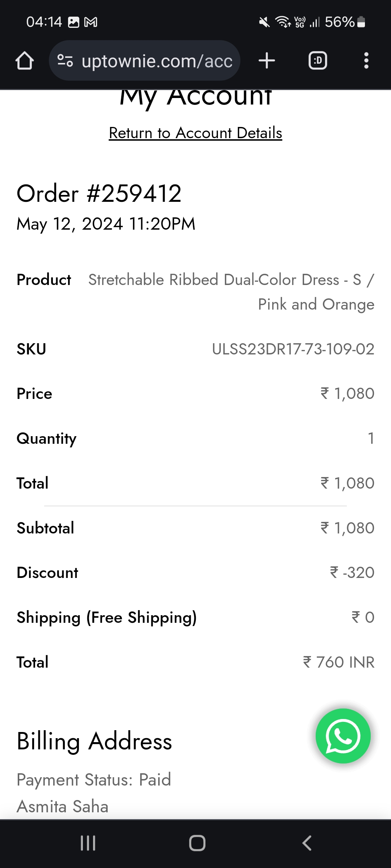Image resolution: width=391 pixels, height=868 pixels.
Task: Tap Android recent apps button
Action: pyautogui.click(x=88, y=843)
